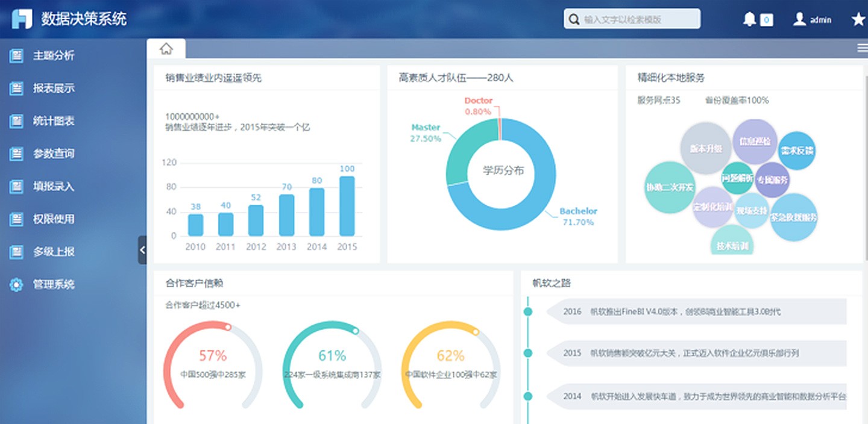
Task: Click the magnifier search icon
Action: (x=574, y=19)
